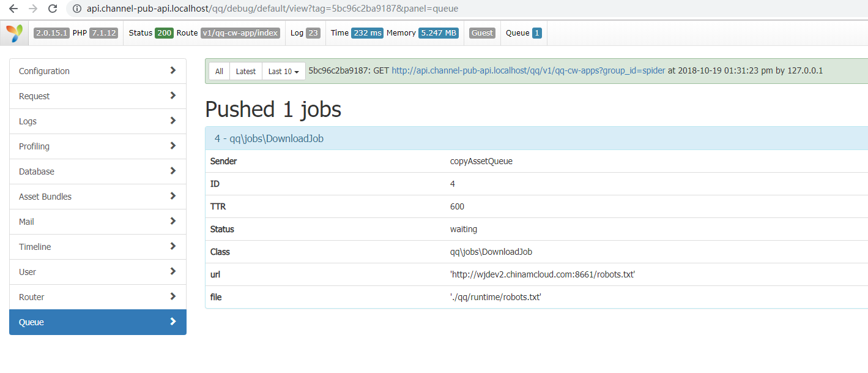
Task: Open the Database panel
Action: click(98, 171)
